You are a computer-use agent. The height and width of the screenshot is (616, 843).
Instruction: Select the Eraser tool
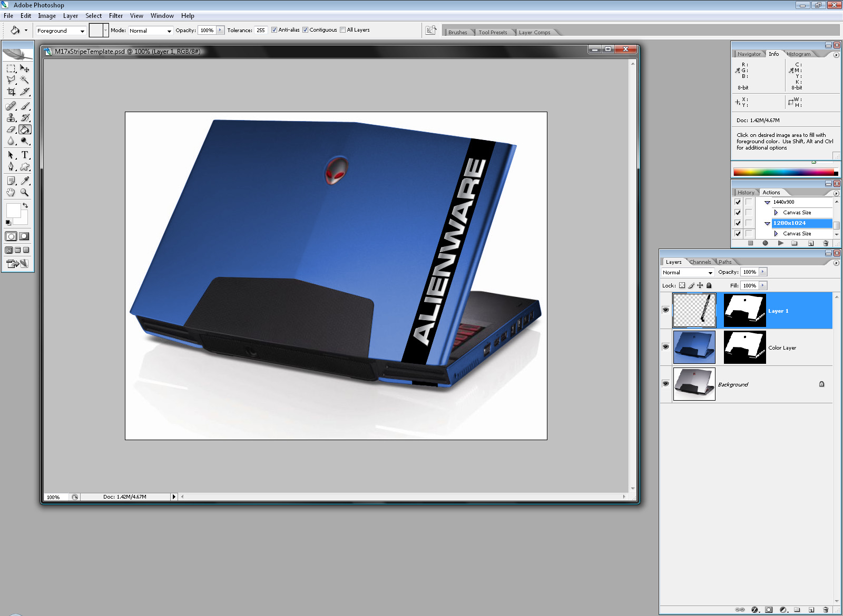(x=11, y=130)
